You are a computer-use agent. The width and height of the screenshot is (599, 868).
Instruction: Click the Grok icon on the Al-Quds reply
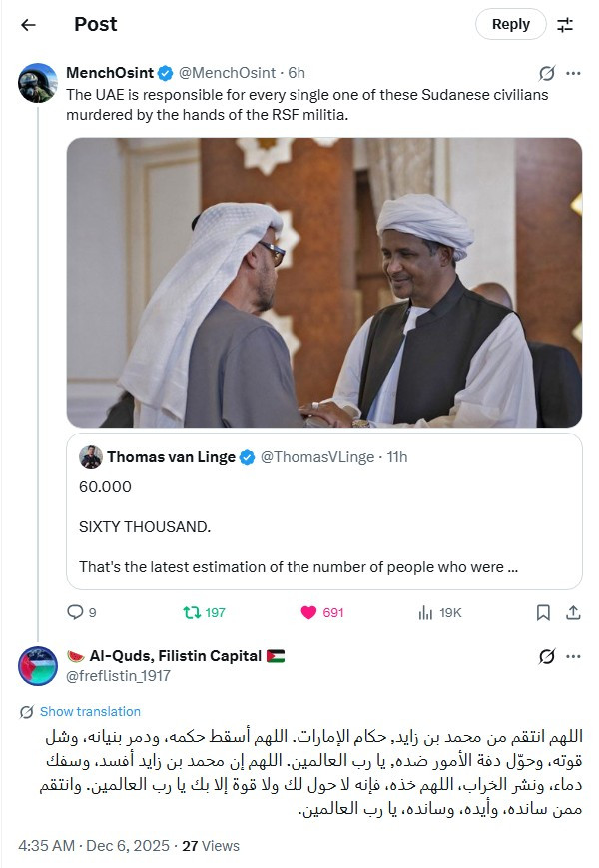(x=546, y=656)
